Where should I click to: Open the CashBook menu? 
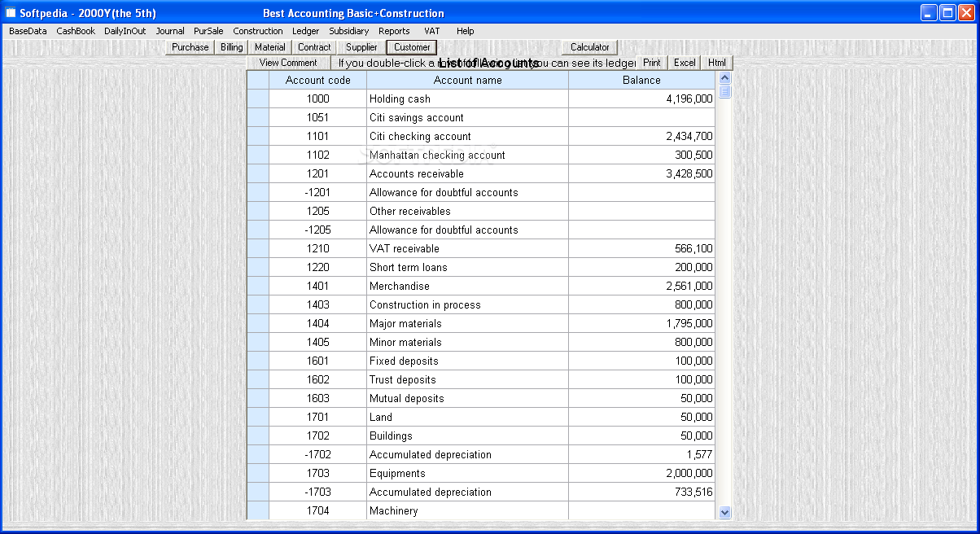coord(76,31)
